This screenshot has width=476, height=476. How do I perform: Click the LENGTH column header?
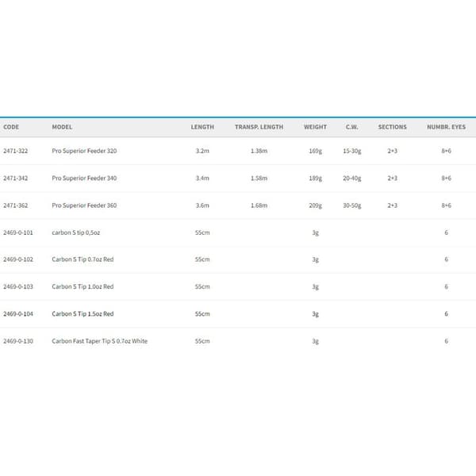pyautogui.click(x=202, y=127)
